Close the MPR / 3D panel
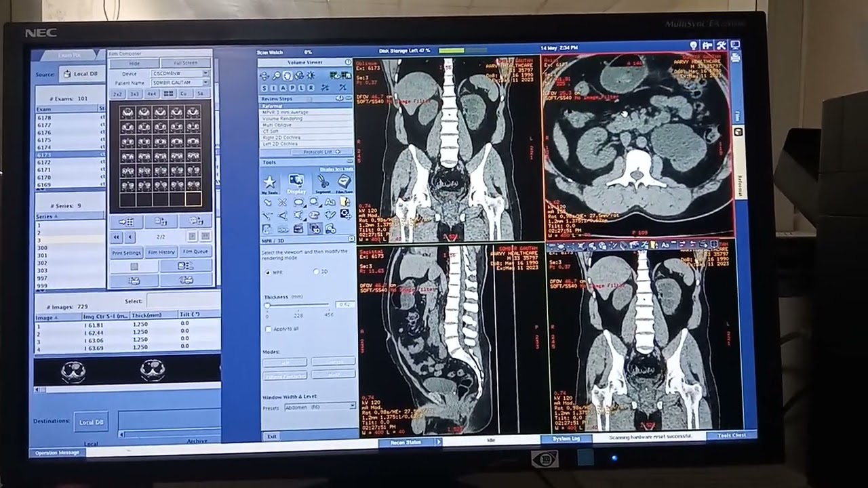Viewport: 868px width, 488px height. click(x=351, y=240)
